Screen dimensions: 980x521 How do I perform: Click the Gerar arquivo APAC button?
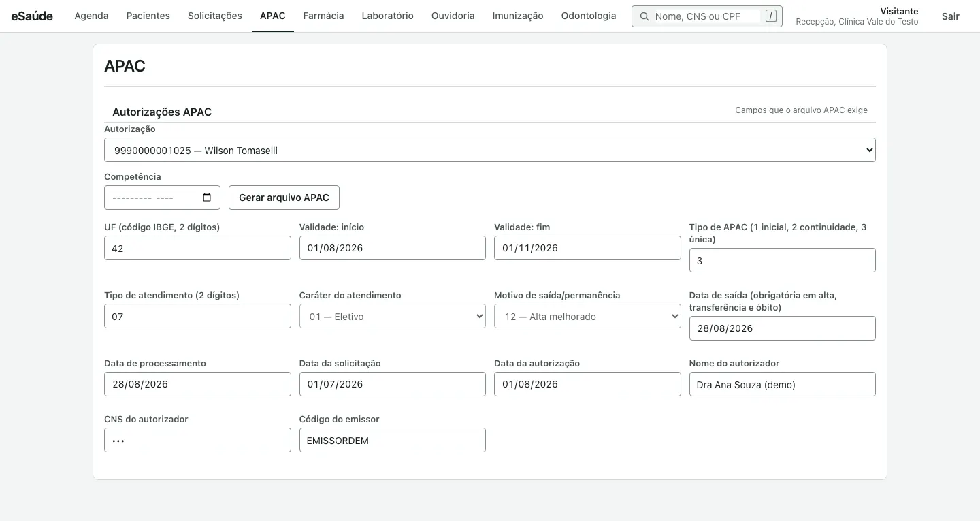[284, 198]
